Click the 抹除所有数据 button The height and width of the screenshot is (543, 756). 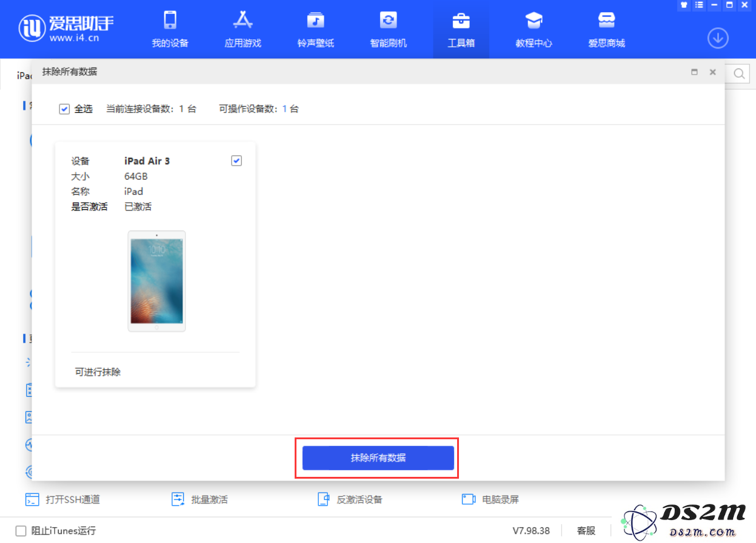click(x=378, y=458)
